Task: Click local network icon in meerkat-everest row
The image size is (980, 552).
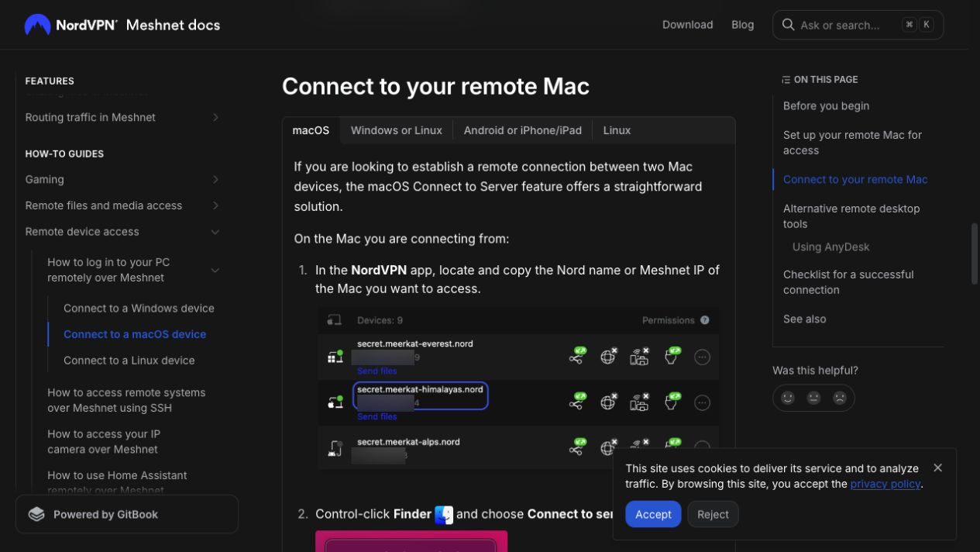Action: tap(639, 356)
